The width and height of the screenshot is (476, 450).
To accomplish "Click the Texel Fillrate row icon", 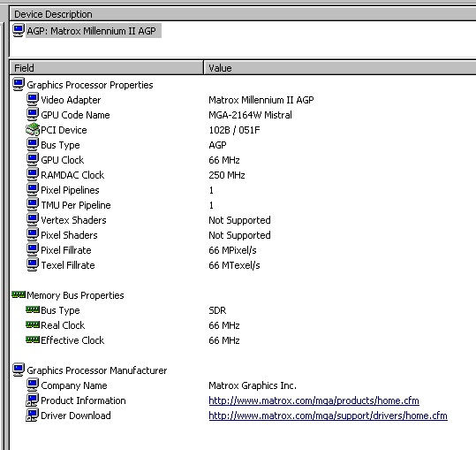I will (33, 265).
